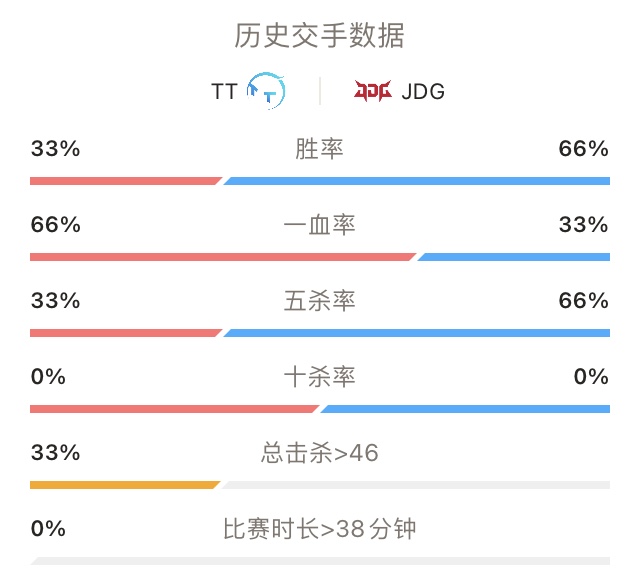Click the 五杀率 stat label
Viewport: 640px width, 578px height.
320,301
